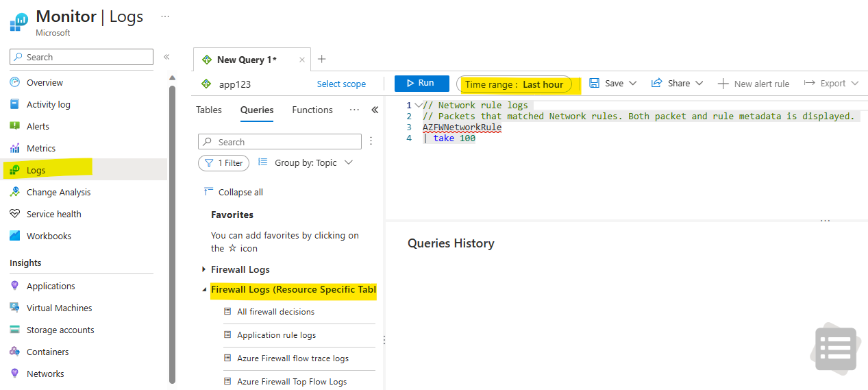The height and width of the screenshot is (390, 868).
Task: Click Share in query toolbar
Action: pos(671,83)
